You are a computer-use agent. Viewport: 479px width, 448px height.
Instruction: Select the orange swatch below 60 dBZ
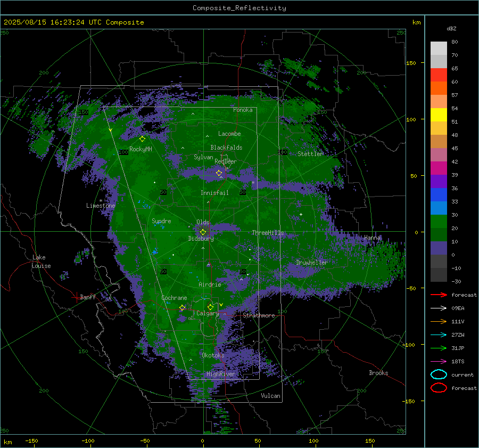[439, 88]
